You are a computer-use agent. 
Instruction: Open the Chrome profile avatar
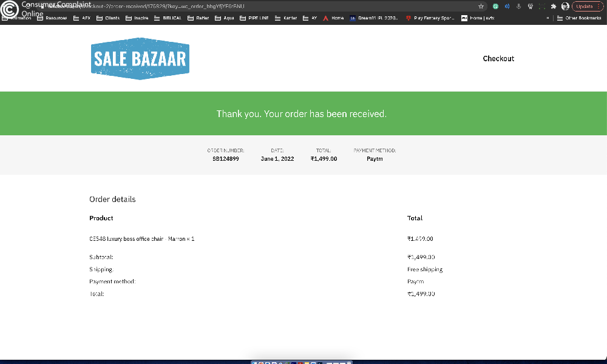coord(565,6)
